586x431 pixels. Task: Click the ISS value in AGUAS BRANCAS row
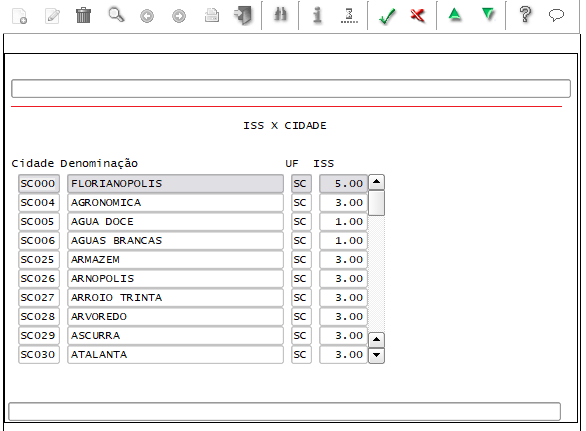point(343,241)
